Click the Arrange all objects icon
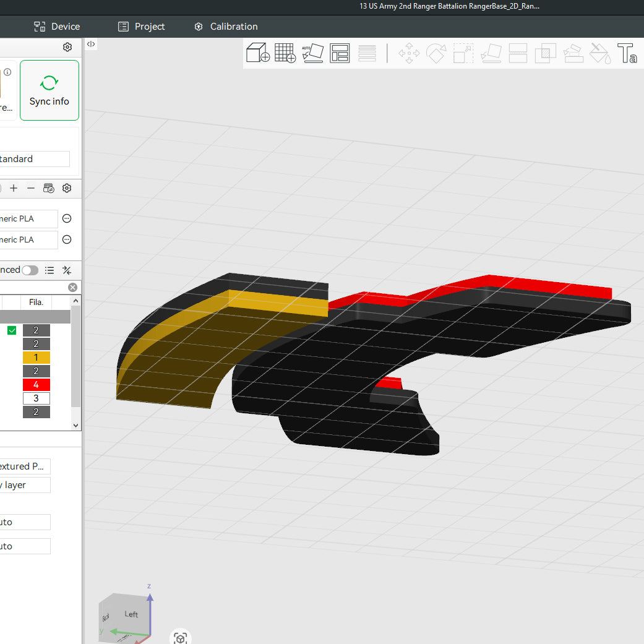Screen dimensions: 644x644 (x=340, y=53)
